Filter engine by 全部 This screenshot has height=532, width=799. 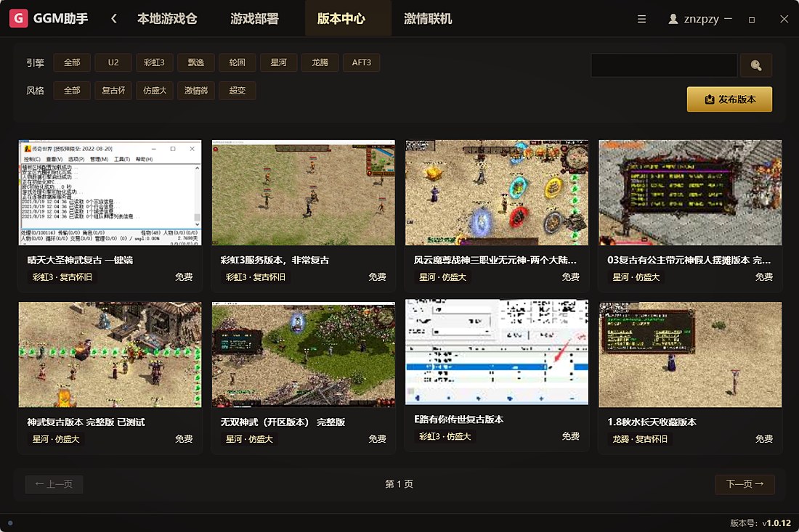tap(72, 62)
